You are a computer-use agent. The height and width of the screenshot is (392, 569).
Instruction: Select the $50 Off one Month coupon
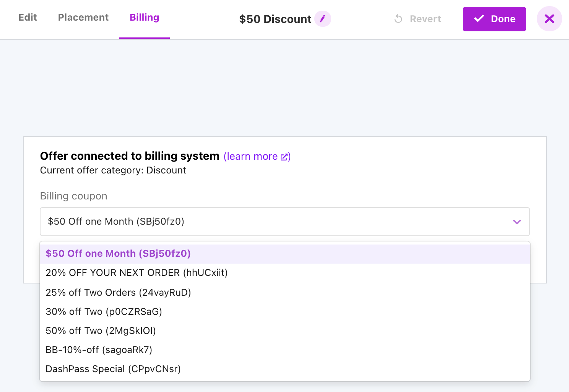pos(118,253)
